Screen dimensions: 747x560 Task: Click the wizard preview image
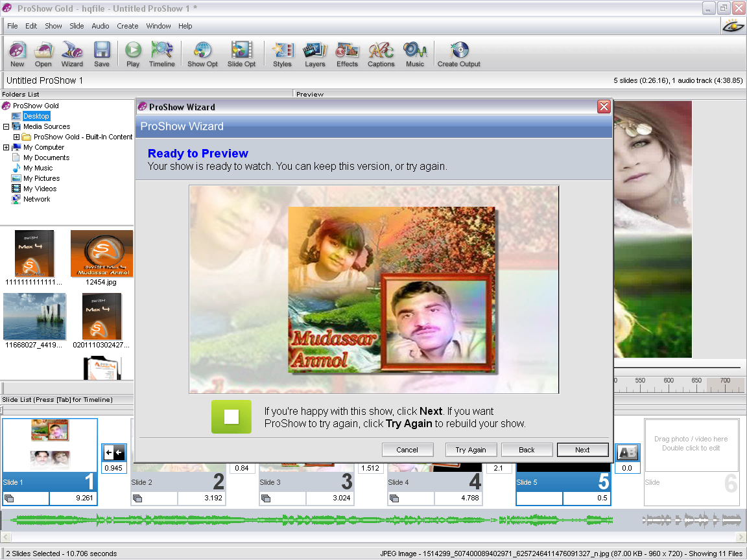[374, 290]
